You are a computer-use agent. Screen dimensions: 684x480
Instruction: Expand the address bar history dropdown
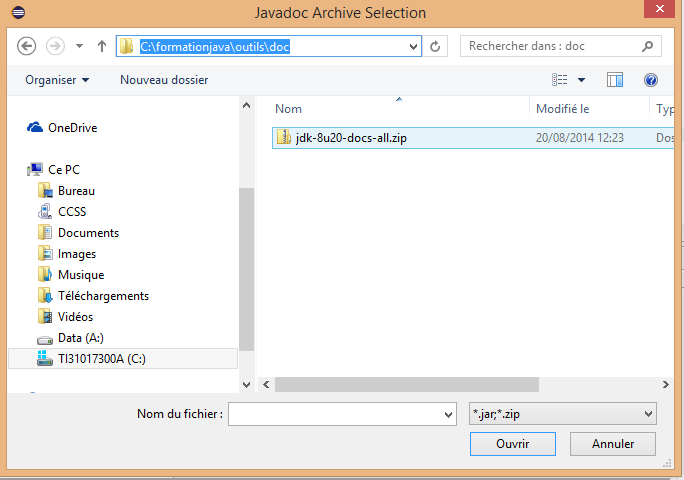[413, 47]
